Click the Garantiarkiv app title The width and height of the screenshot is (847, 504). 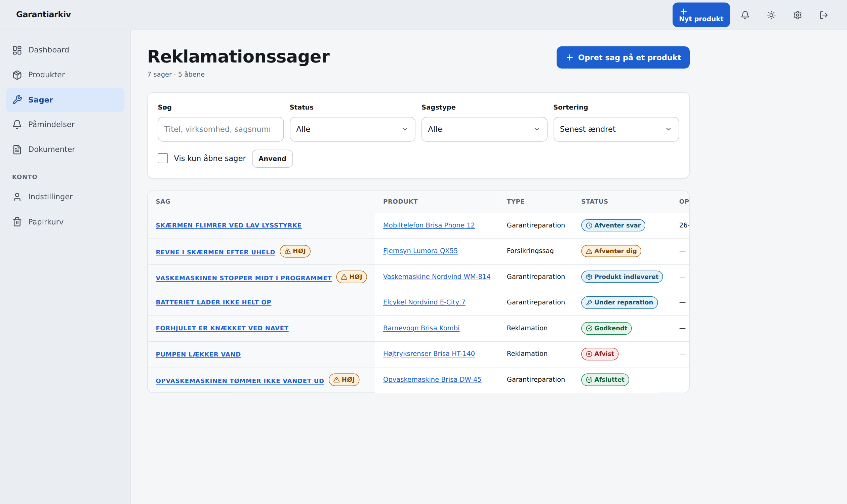(43, 14)
